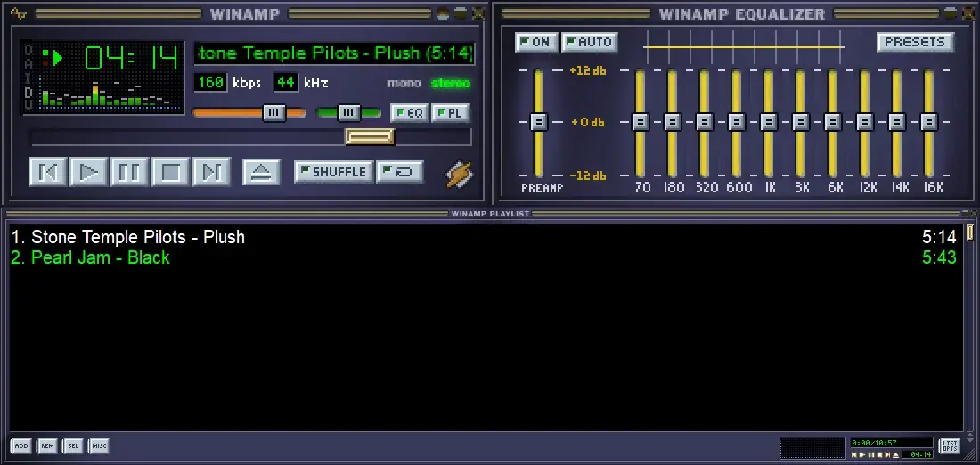The width and height of the screenshot is (980, 465).
Task: Toggle the Repeat button
Action: click(x=399, y=171)
